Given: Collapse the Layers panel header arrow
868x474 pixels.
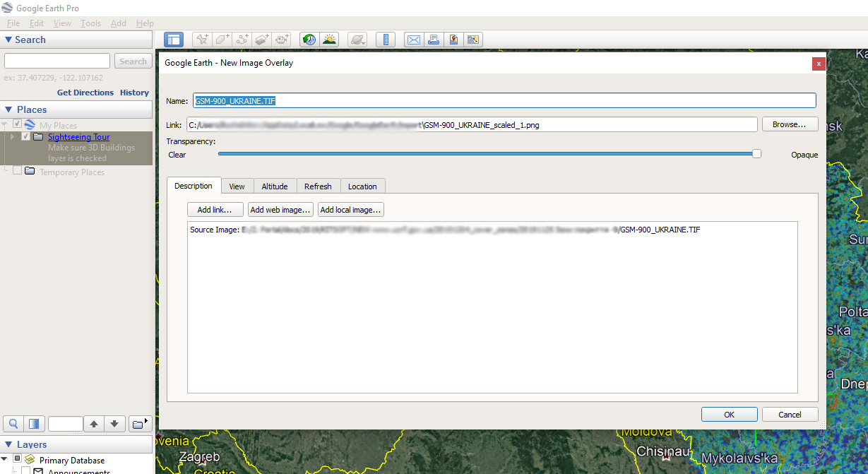Looking at the screenshot, I should click(x=8, y=444).
